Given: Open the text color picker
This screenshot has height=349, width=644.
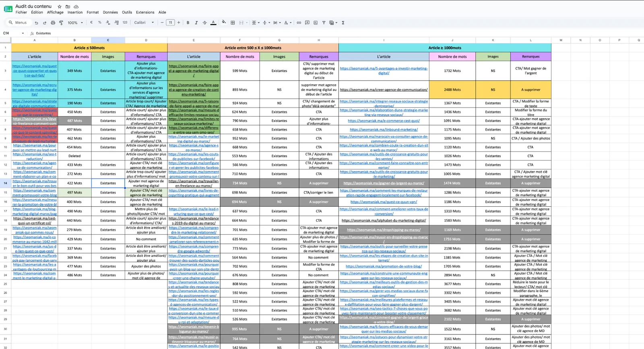Looking at the screenshot, I should [x=213, y=23].
